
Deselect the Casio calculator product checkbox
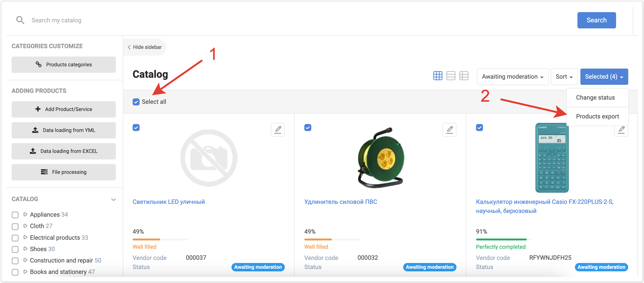479,128
